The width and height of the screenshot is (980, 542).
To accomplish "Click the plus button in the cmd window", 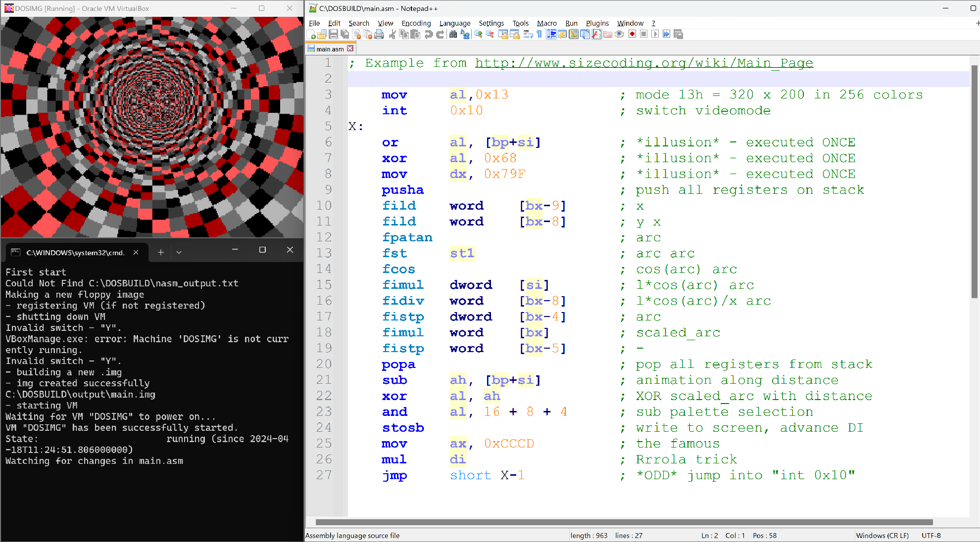I will pyautogui.click(x=160, y=252).
